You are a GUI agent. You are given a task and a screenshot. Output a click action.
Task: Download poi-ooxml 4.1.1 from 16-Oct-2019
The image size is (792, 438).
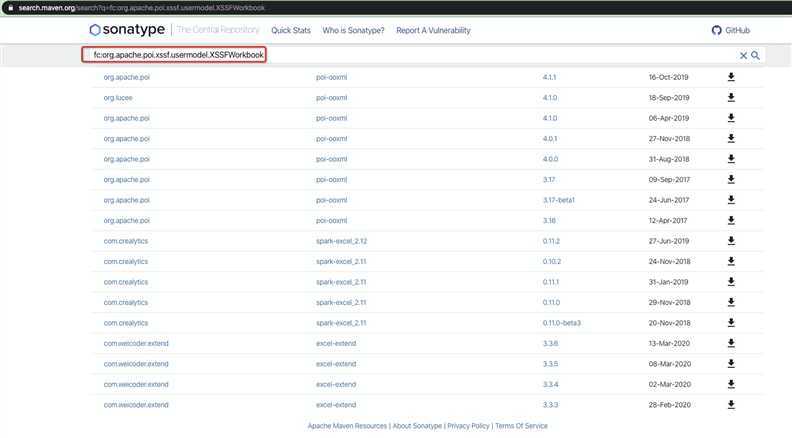731,77
